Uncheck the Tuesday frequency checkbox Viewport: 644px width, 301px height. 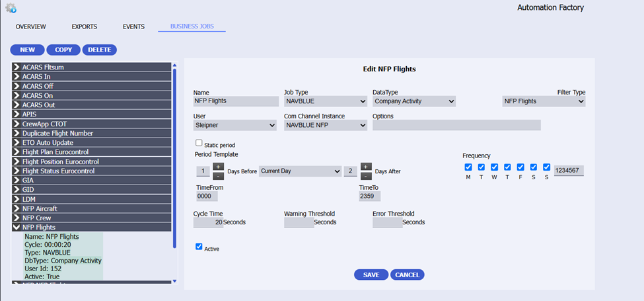tap(482, 167)
